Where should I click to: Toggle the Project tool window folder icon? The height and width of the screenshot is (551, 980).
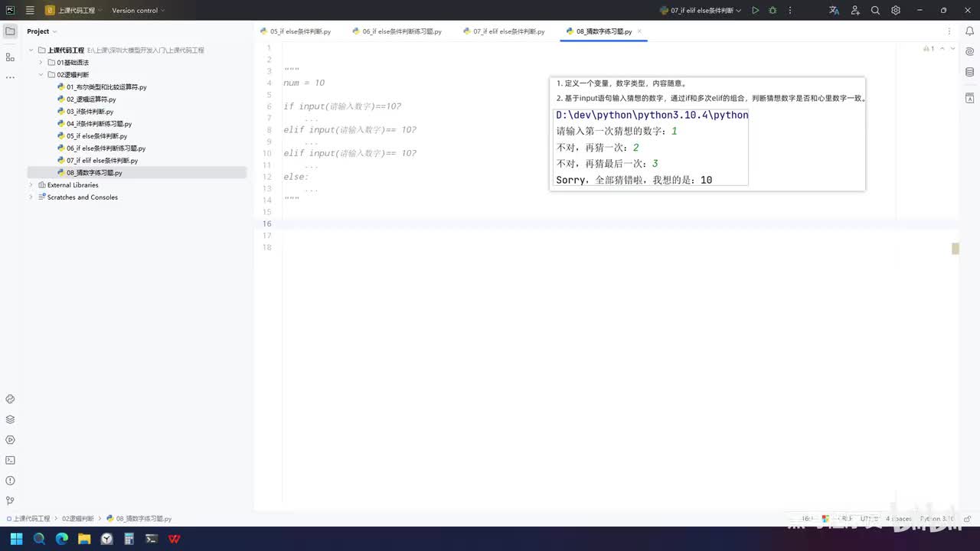point(10,31)
